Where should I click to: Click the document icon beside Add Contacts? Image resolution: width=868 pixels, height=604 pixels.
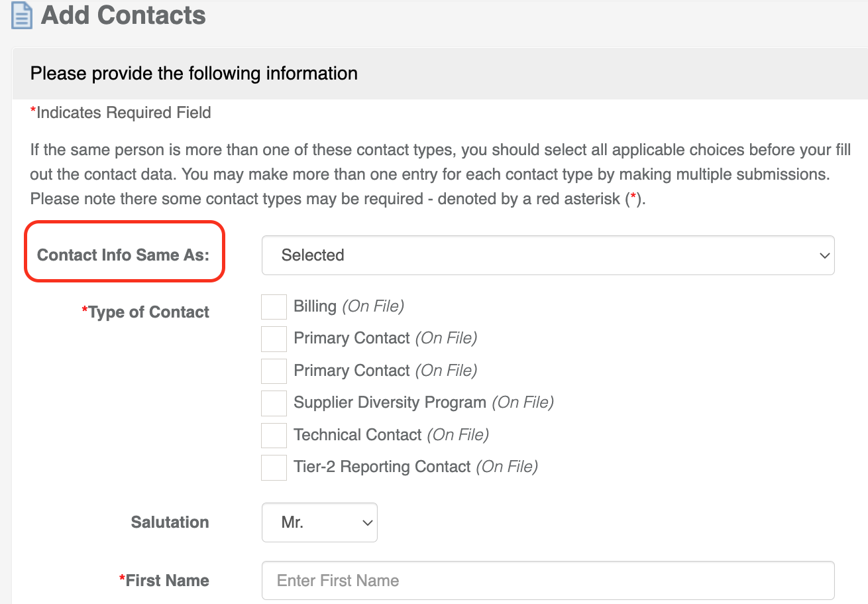point(22,16)
